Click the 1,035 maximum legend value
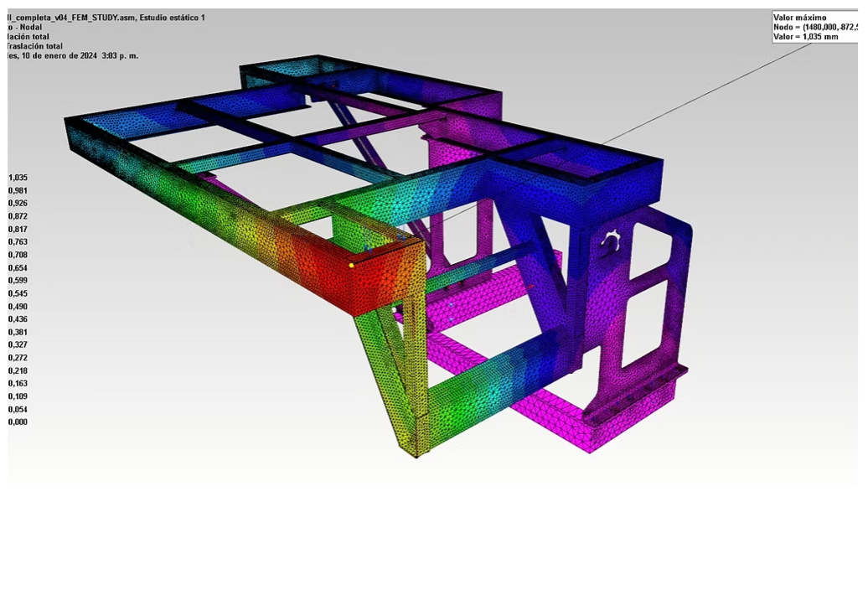 click(x=18, y=178)
